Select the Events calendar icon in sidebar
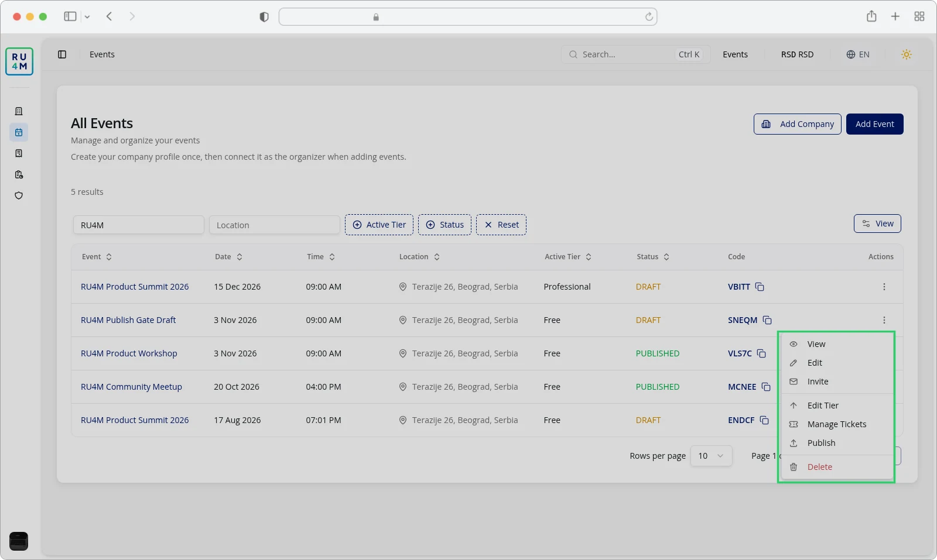 coord(19,132)
